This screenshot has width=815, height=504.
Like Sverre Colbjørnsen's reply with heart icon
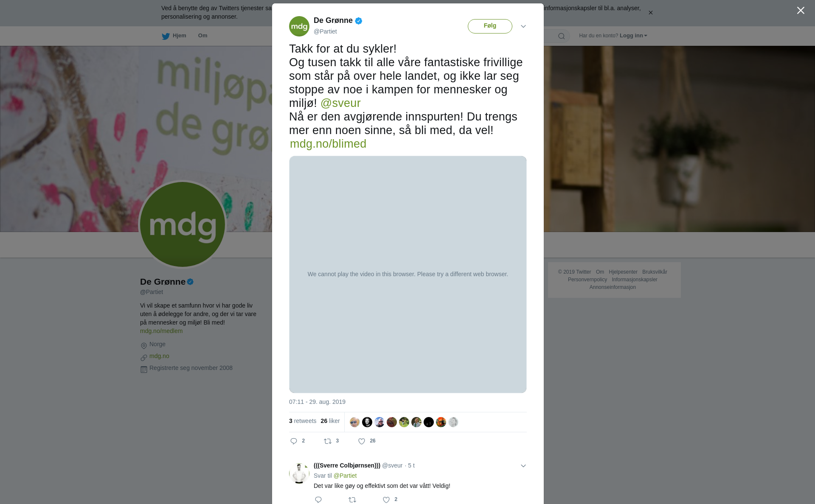(386, 500)
